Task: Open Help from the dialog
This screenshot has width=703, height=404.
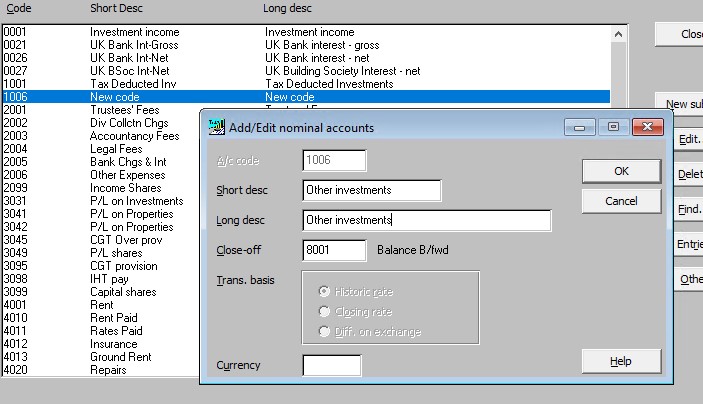Action: click(621, 361)
